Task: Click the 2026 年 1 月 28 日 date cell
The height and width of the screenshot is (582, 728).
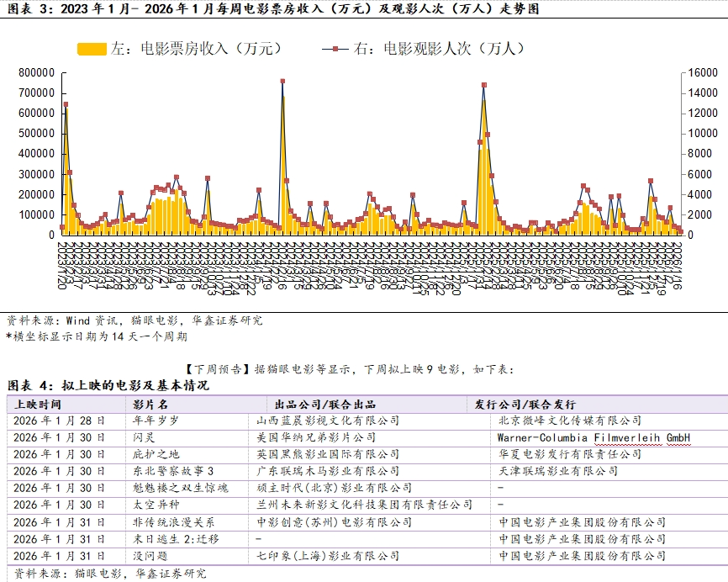Action: tap(60, 421)
